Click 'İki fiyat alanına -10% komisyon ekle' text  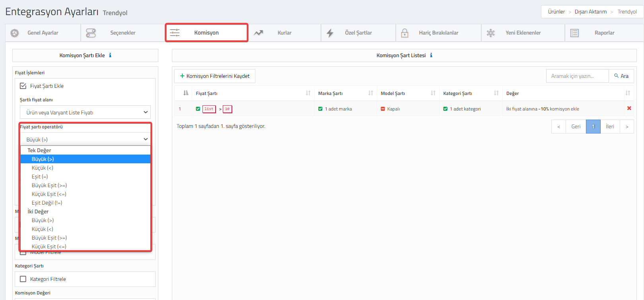(x=543, y=109)
